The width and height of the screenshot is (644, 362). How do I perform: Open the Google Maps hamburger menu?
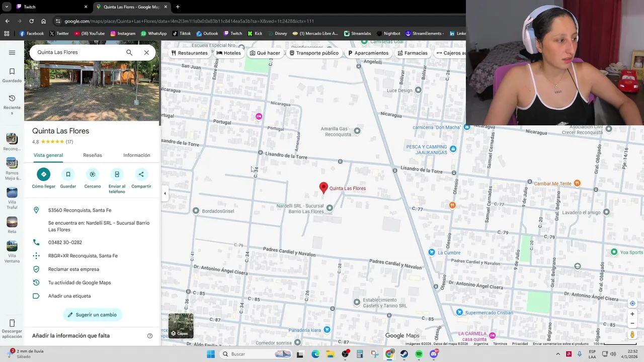pyautogui.click(x=12, y=52)
